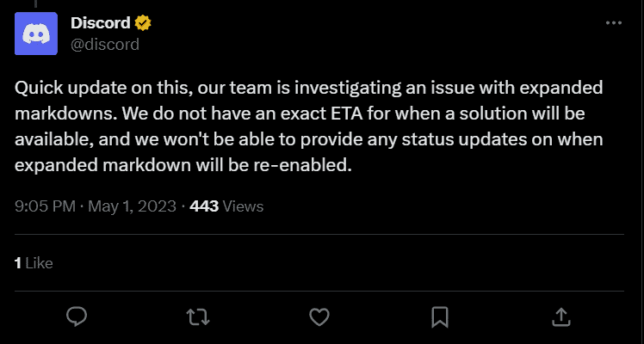Show who liked via "1 Like"

pyautogui.click(x=34, y=263)
